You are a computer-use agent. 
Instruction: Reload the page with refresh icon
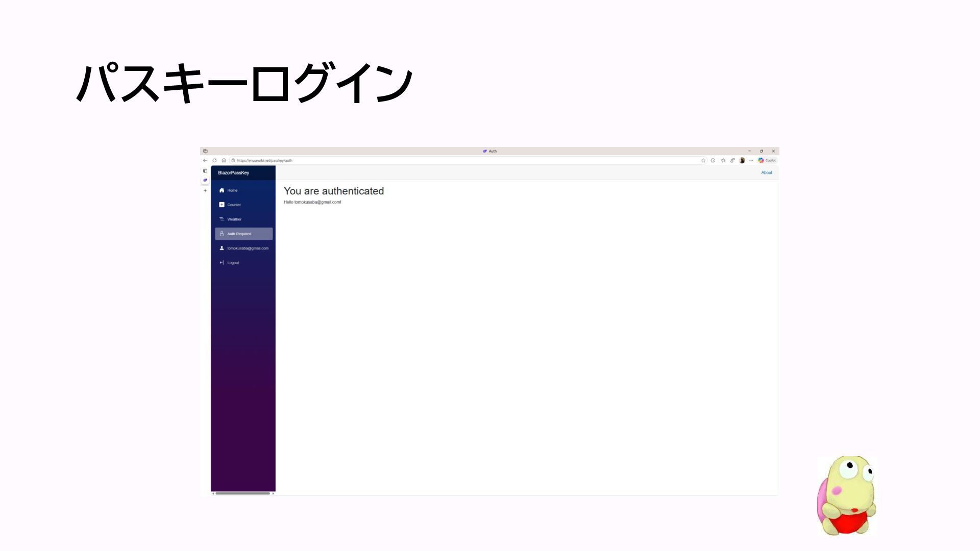tap(214, 160)
